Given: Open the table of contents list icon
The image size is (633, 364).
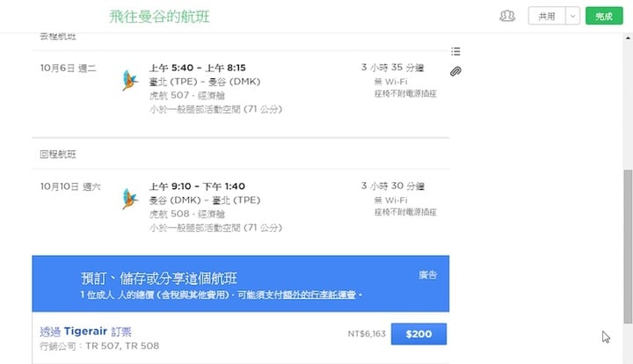Looking at the screenshot, I should [455, 52].
